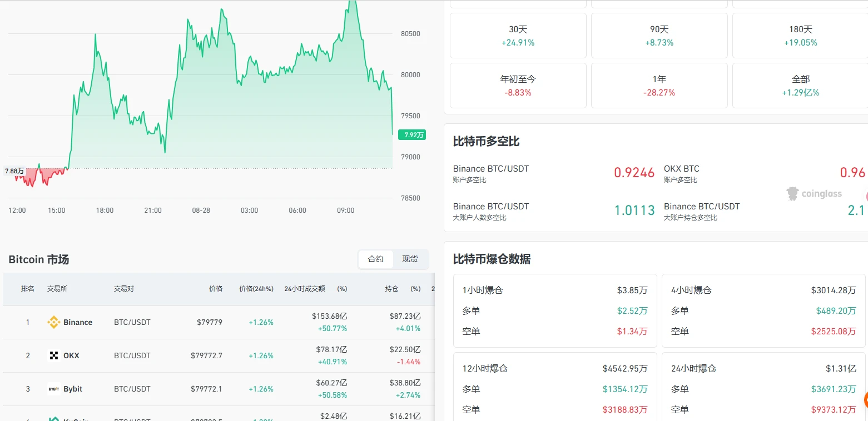The image size is (868, 421).
Task: Open the Bybit exchange name link
Action: (73, 389)
